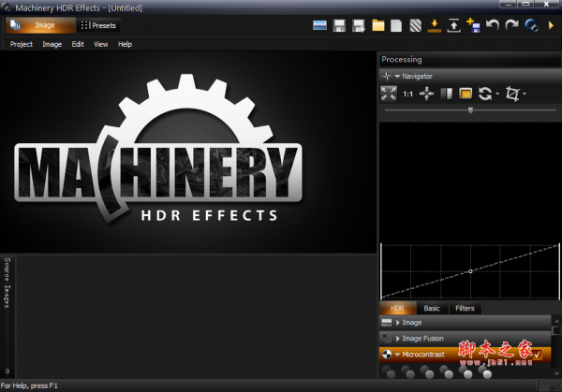The image size is (562, 392).
Task: Click the Undo arrow icon
Action: 492,25
